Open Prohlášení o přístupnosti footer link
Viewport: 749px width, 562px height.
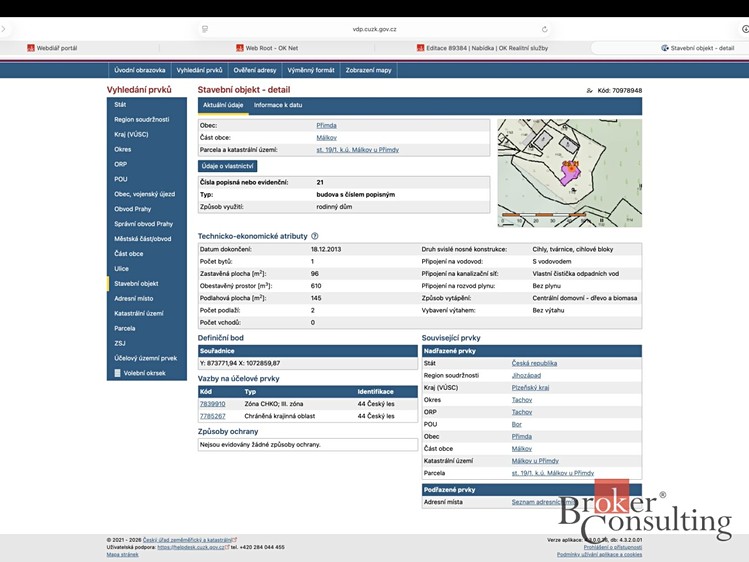[x=613, y=547]
